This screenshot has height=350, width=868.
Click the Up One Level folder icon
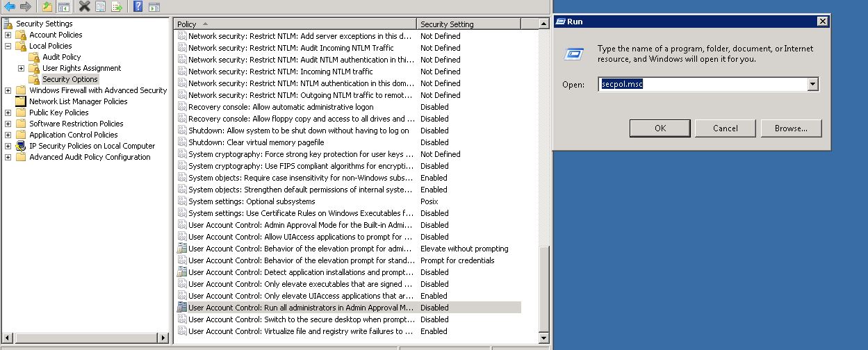click(47, 7)
